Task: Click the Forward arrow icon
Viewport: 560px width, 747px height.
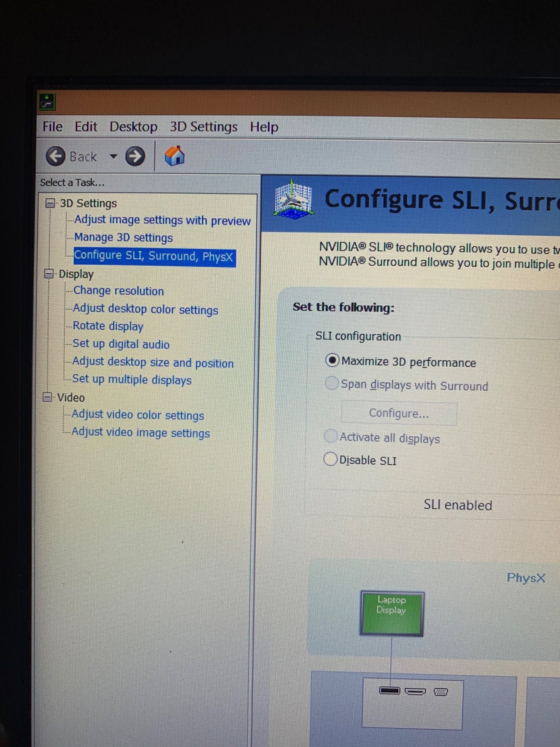Action: 135,156
